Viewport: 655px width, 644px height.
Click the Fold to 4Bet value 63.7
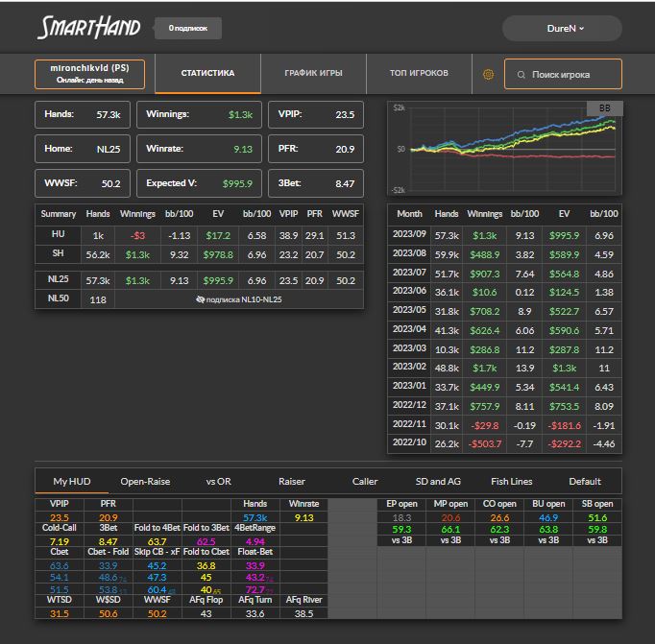(158, 541)
